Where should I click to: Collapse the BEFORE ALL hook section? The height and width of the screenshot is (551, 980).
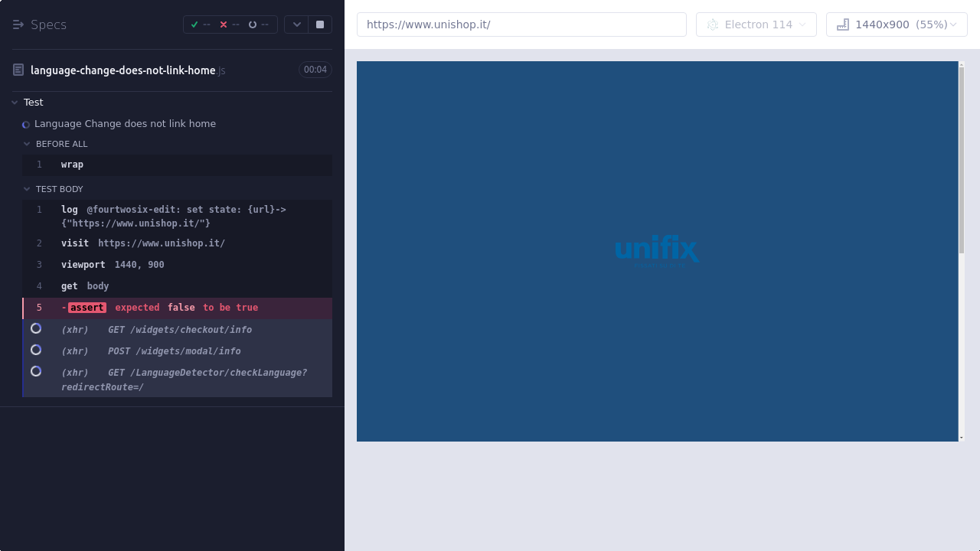tap(27, 144)
